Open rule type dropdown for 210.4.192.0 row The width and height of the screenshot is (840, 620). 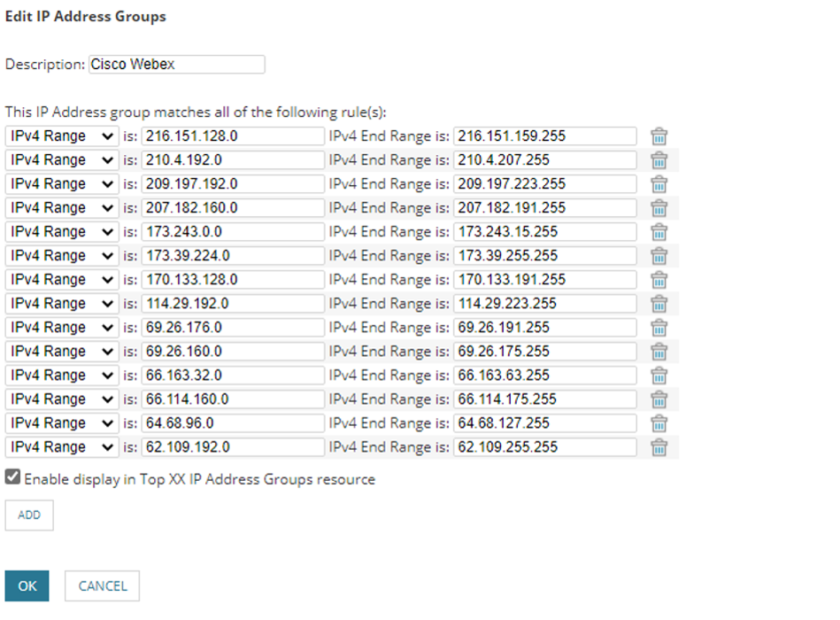(62, 160)
